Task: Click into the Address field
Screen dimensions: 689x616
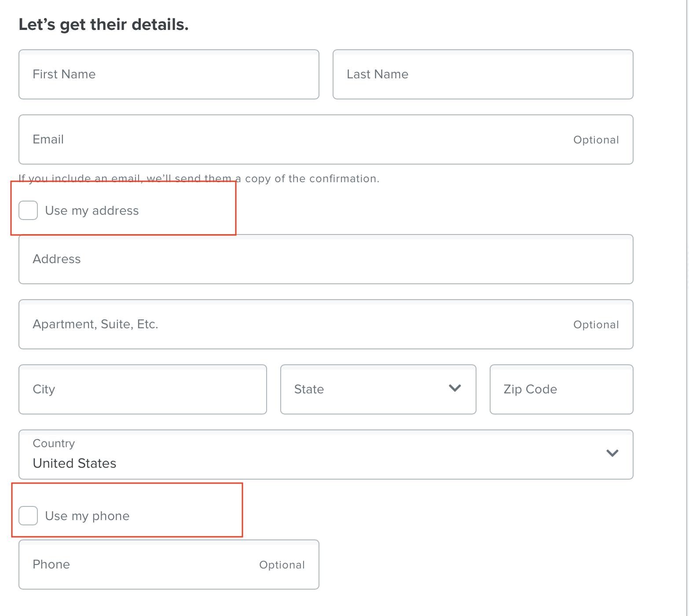Action: (x=326, y=259)
